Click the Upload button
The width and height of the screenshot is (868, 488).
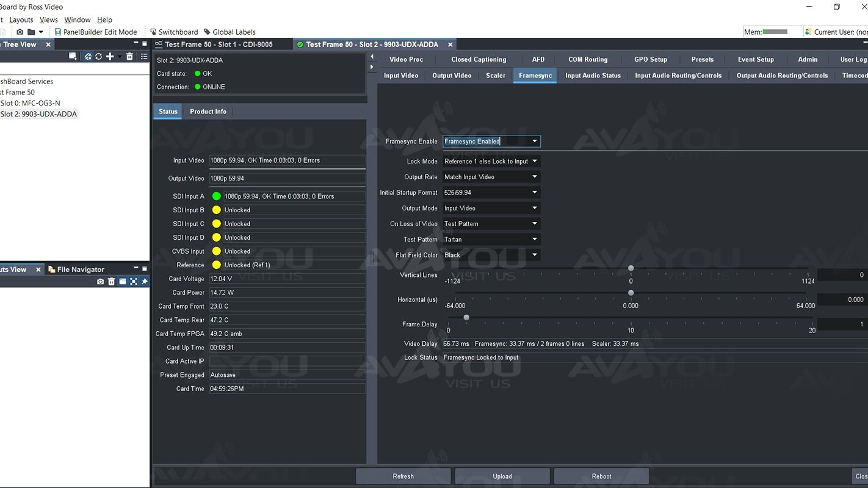click(502, 476)
